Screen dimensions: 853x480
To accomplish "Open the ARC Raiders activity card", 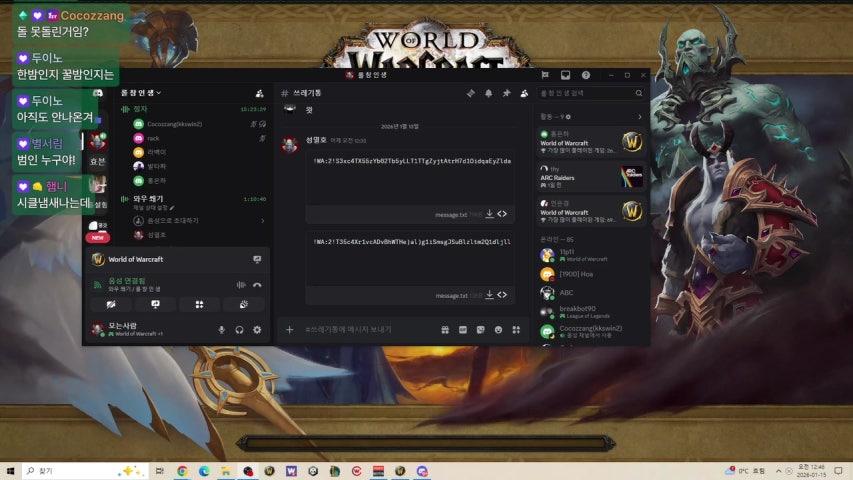I will tap(592, 177).
